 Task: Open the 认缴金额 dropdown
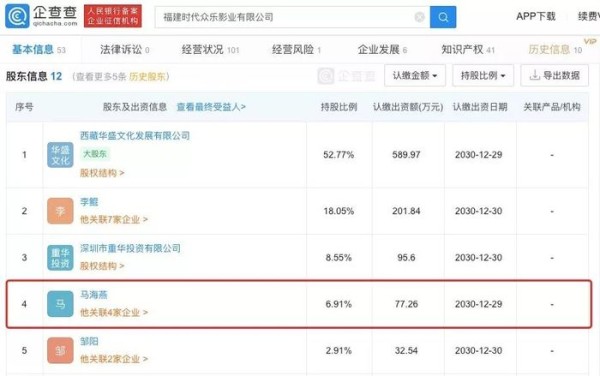(415, 75)
